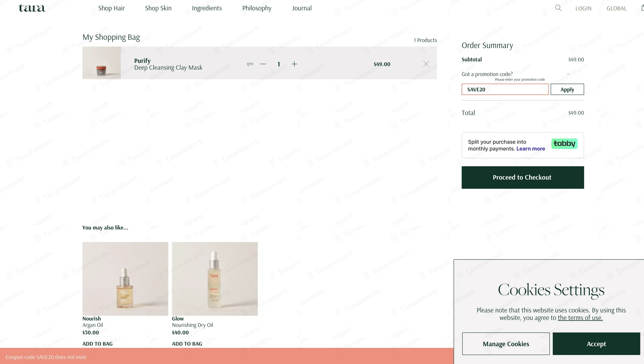This screenshot has height=364, width=644.
Task: Remove Purify mask with the X icon
Action: click(426, 64)
